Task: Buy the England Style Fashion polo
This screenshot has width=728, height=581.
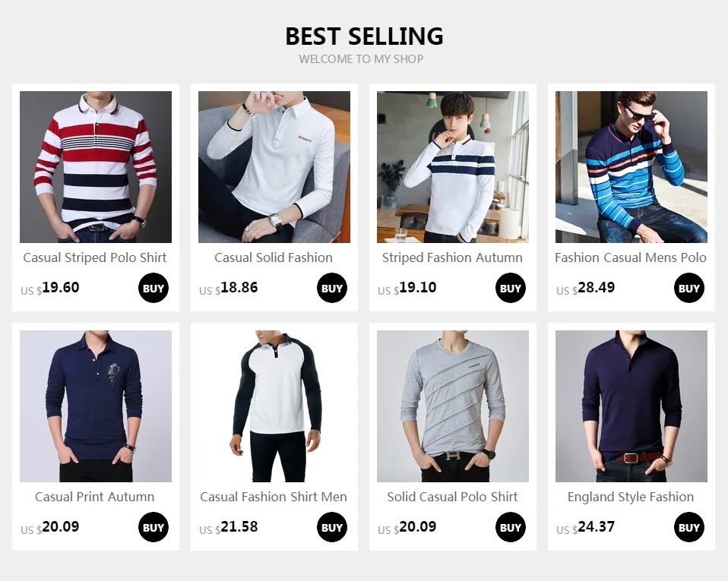Action: [689, 527]
